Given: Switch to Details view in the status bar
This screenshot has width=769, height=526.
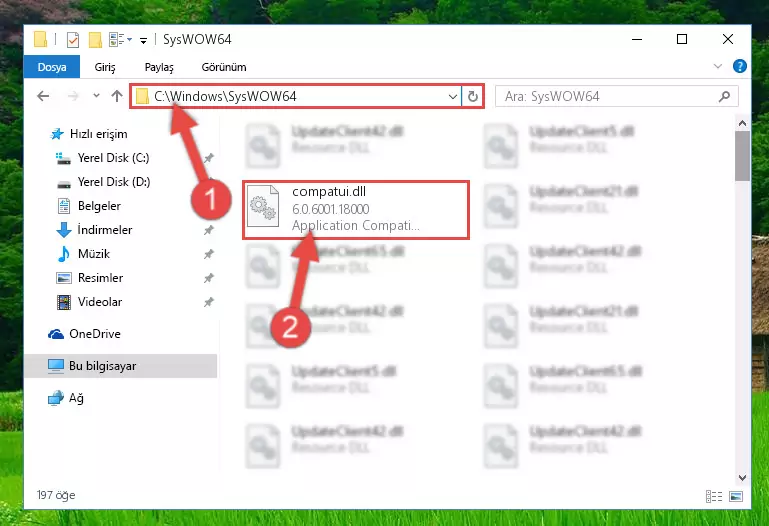Looking at the screenshot, I should coord(714,496).
